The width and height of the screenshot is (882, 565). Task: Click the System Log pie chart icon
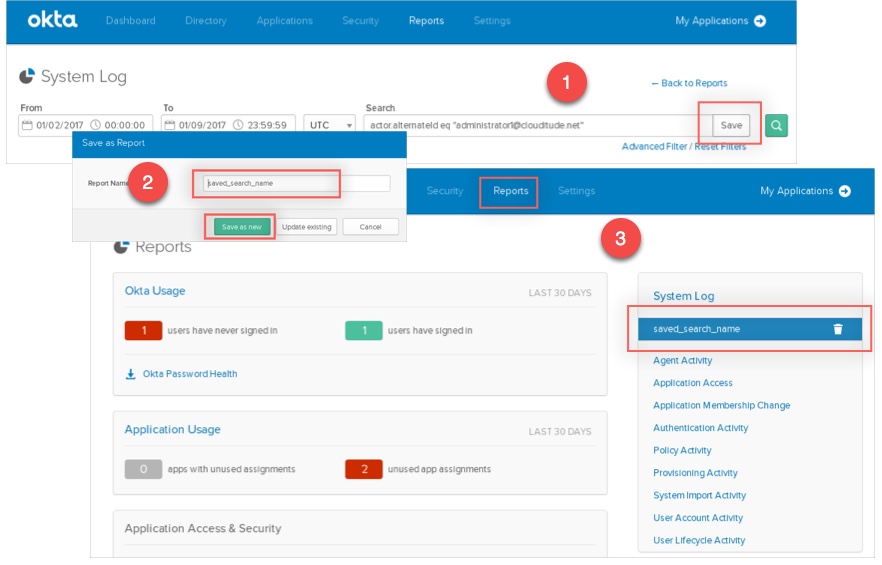(26, 76)
